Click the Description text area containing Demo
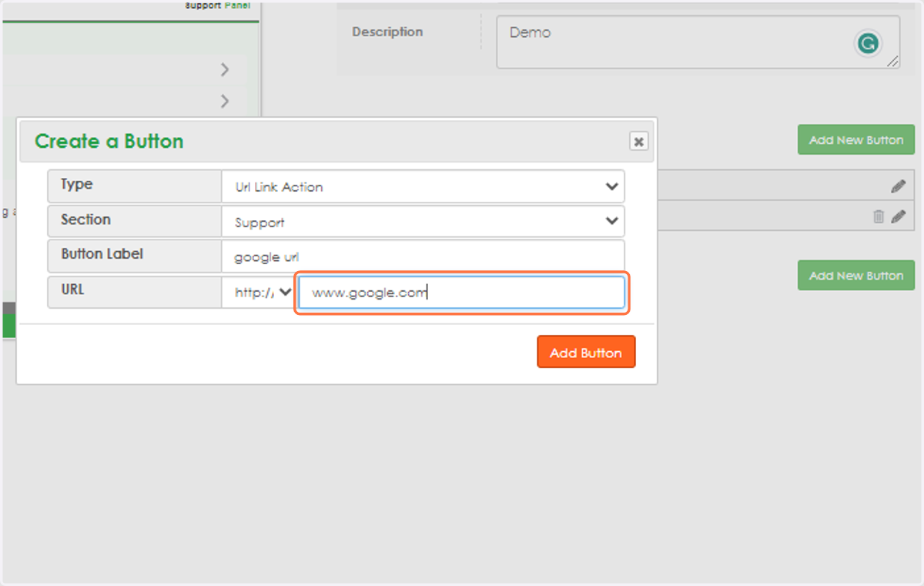 click(698, 42)
